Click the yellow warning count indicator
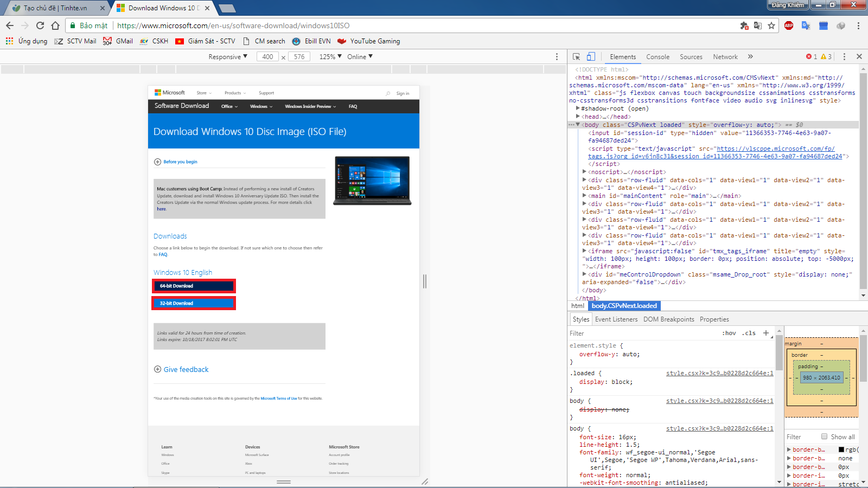 tap(826, 56)
